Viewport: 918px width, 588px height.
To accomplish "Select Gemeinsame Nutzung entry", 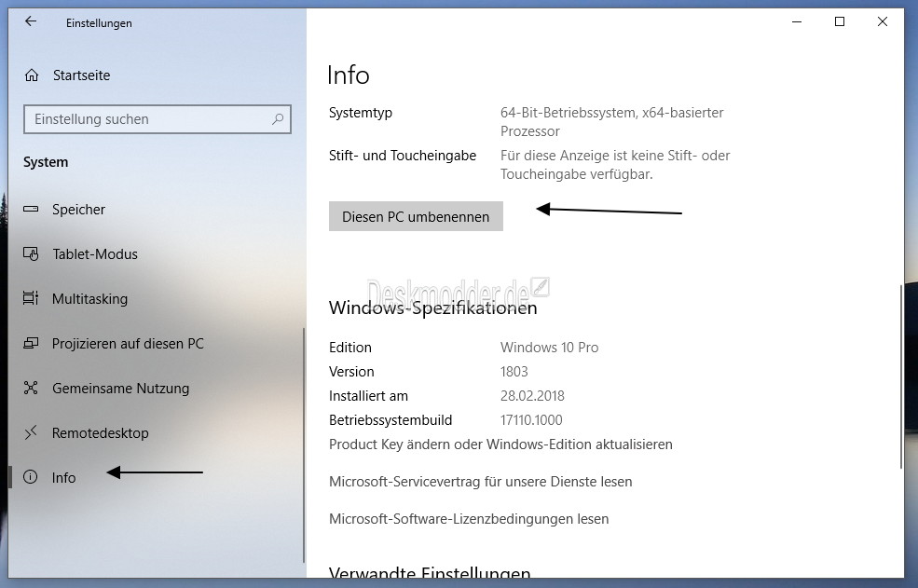I will click(120, 389).
